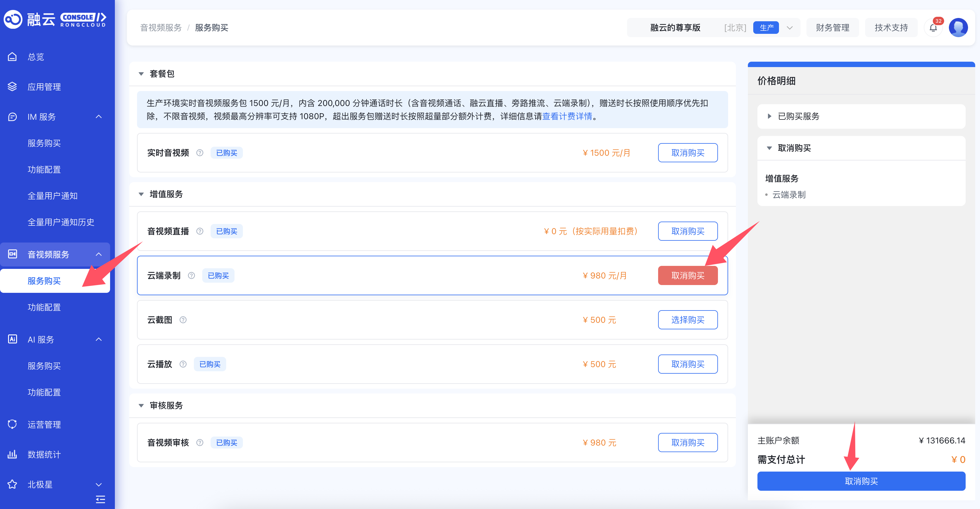Click the RongCloud logo icon

coord(13,19)
